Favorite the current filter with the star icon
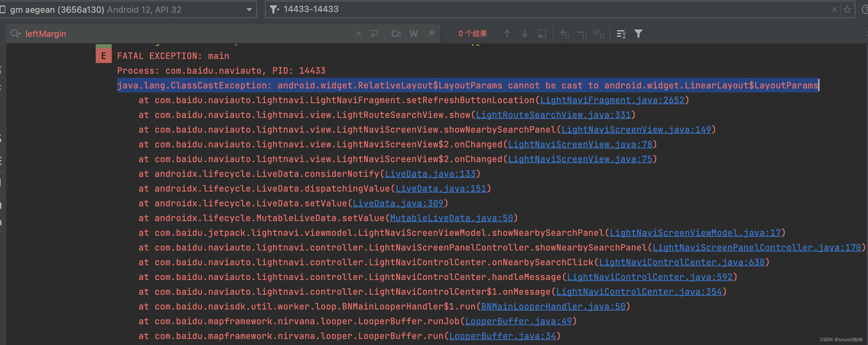This screenshot has height=345, width=868. (x=847, y=9)
